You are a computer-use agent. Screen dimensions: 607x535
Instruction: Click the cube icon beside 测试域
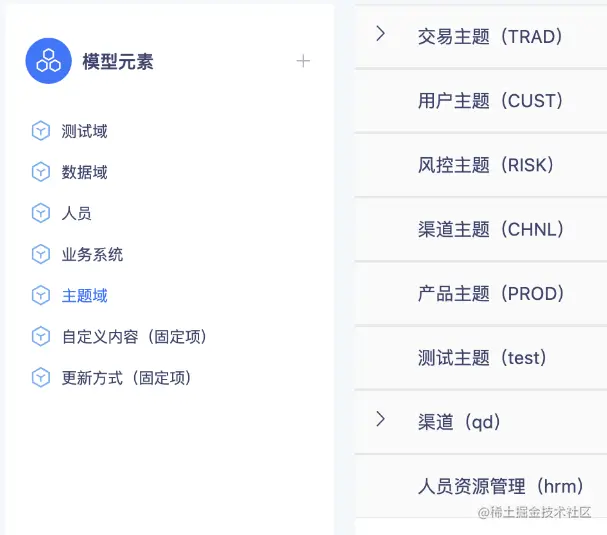41,131
